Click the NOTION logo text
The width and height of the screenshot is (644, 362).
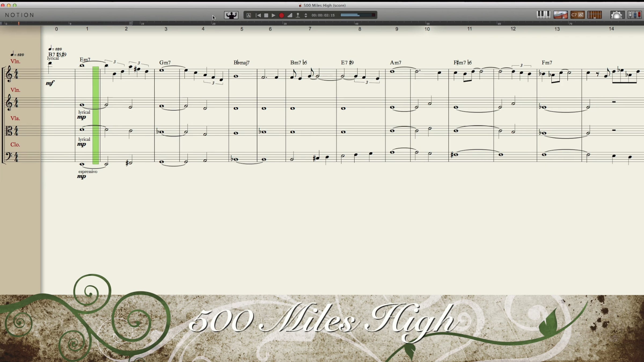(x=20, y=15)
